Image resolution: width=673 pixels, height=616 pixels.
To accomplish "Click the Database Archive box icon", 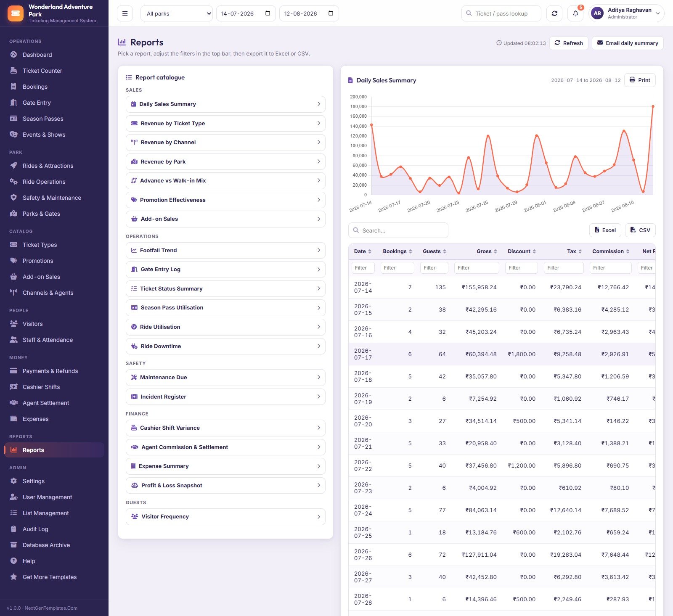I will pyautogui.click(x=14, y=545).
